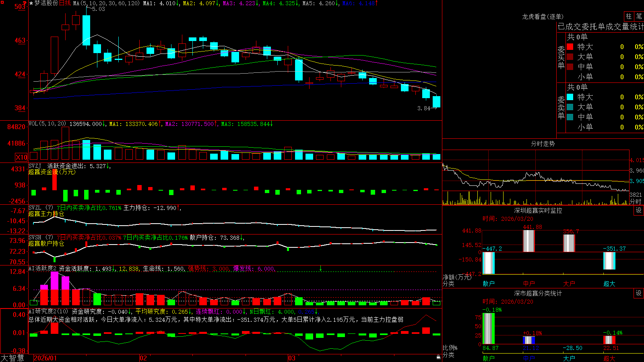Image resolution: width=644 pixels, height=362 pixels.
Task: Select 散户 in the 分类统计 panel
Action: pyautogui.click(x=489, y=358)
